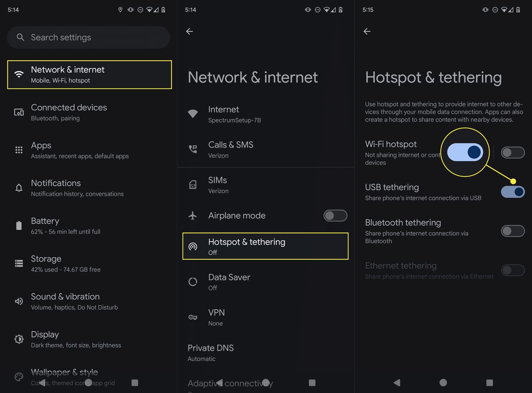532x393 pixels.
Task: Tap the Airplane mode plane icon
Action: click(193, 215)
